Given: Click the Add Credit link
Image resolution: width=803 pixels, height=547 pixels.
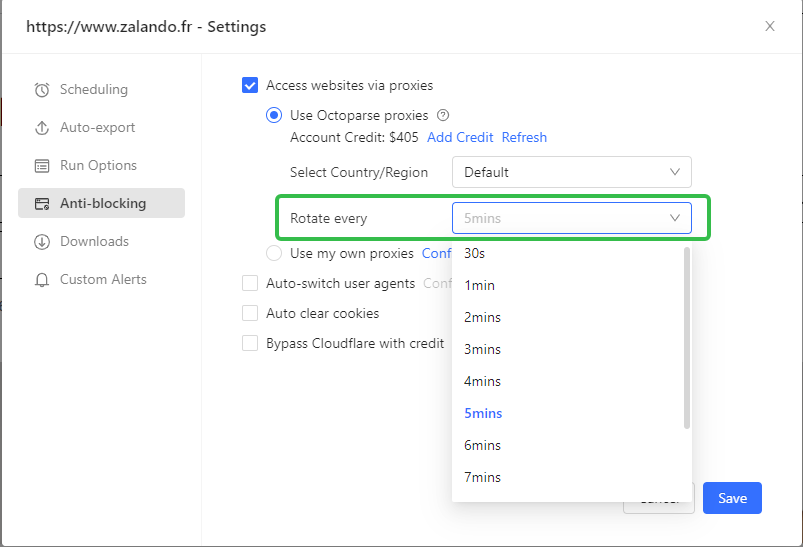Looking at the screenshot, I should 460,137.
